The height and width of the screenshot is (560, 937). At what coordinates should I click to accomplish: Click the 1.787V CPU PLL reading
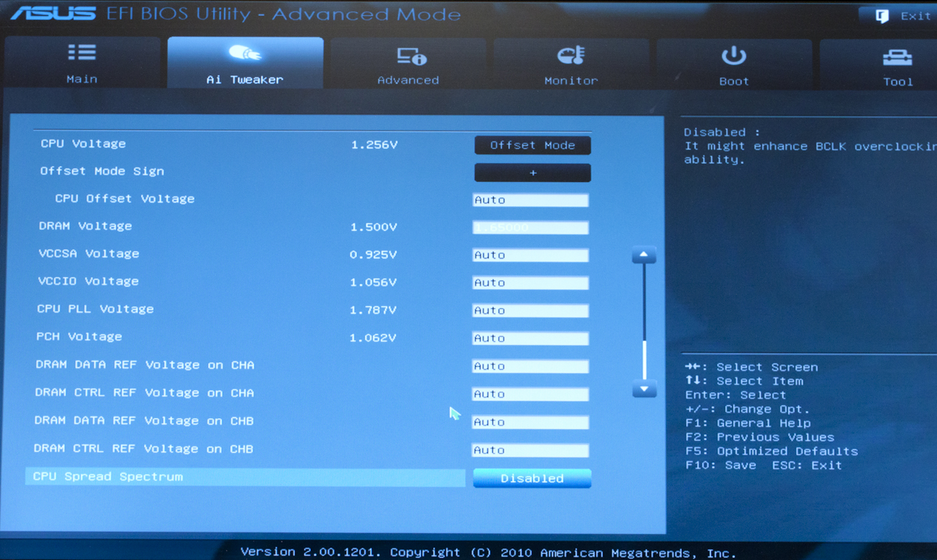click(x=373, y=310)
